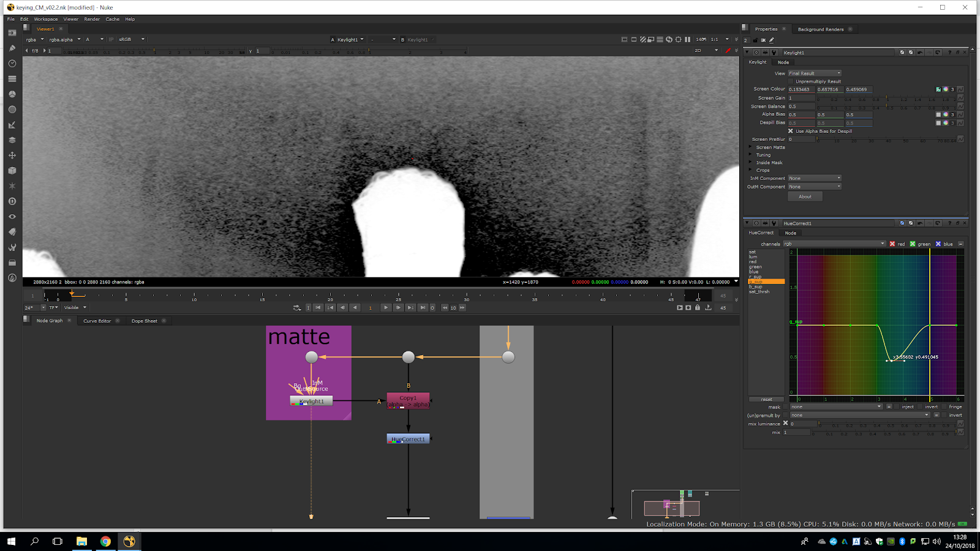Click the Screen Gain animation curve icon
Screen dimensions: 980x551
(960, 98)
